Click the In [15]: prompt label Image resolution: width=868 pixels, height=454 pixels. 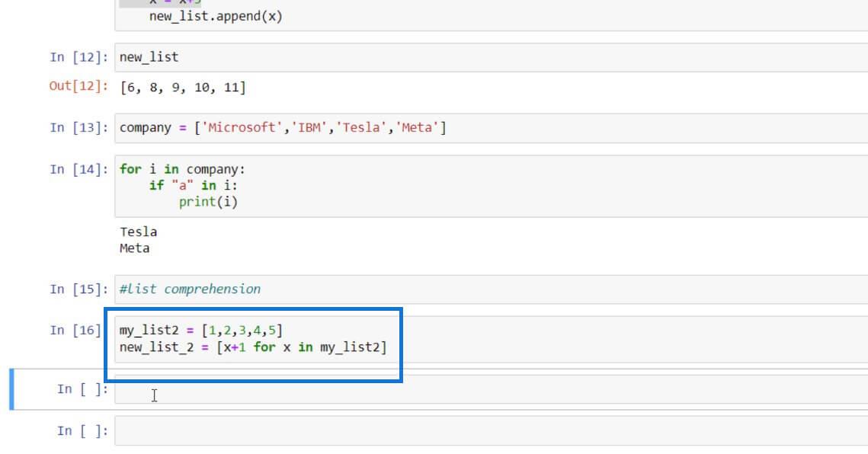[78, 289]
